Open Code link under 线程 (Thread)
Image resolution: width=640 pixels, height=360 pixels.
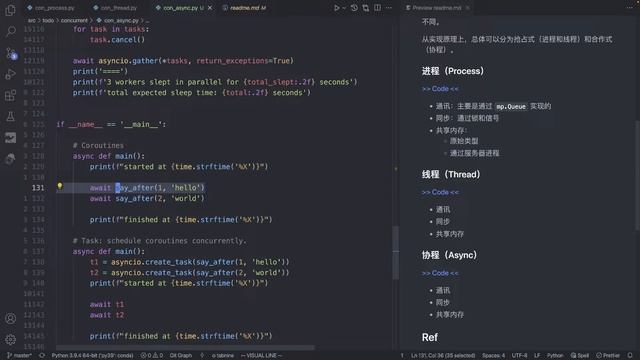[440, 192]
